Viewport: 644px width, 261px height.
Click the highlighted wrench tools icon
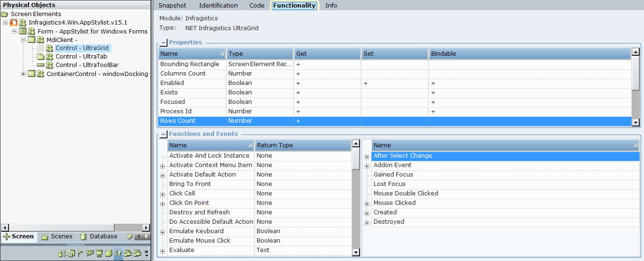point(118,253)
